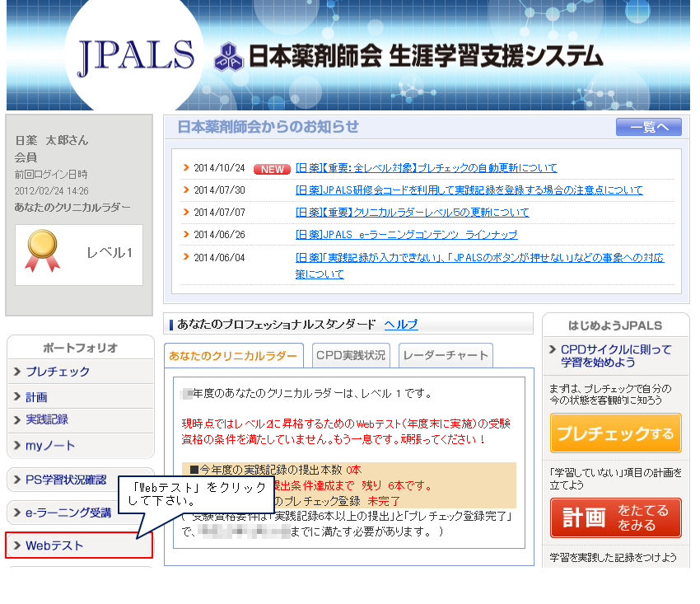The width and height of the screenshot is (700, 604).
Task: Select the あなたのクリニカルラダー tab
Action: [x=234, y=356]
